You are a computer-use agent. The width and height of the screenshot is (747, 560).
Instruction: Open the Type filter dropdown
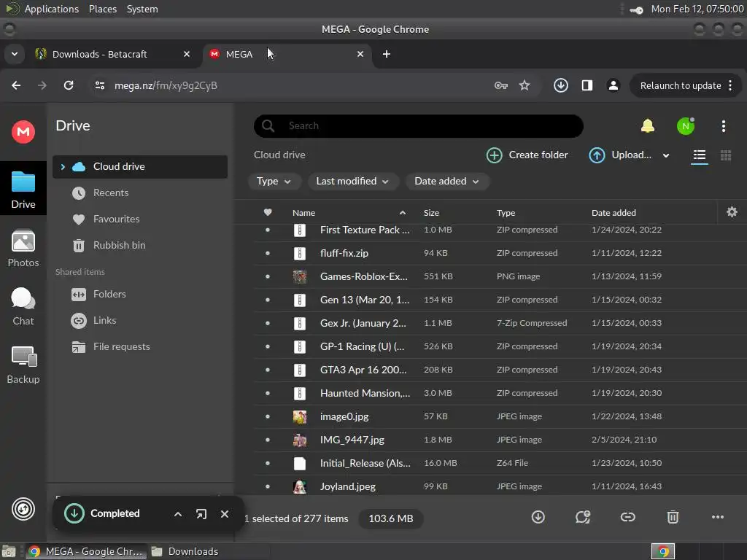pos(274,182)
